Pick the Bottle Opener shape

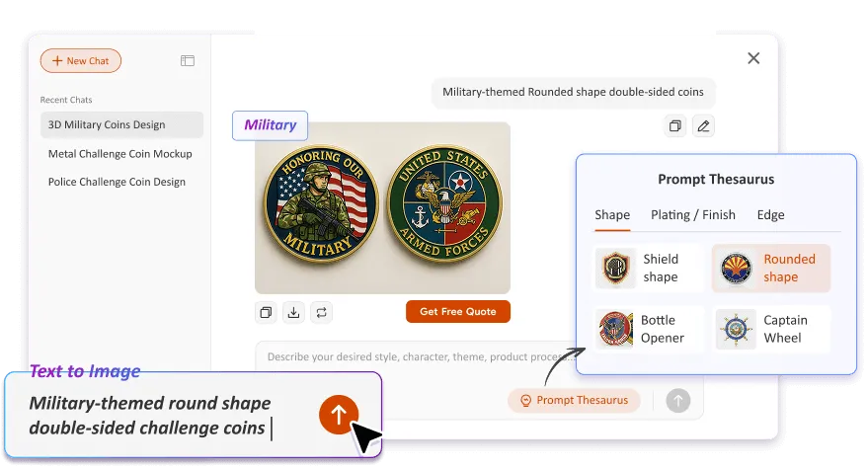(649, 329)
